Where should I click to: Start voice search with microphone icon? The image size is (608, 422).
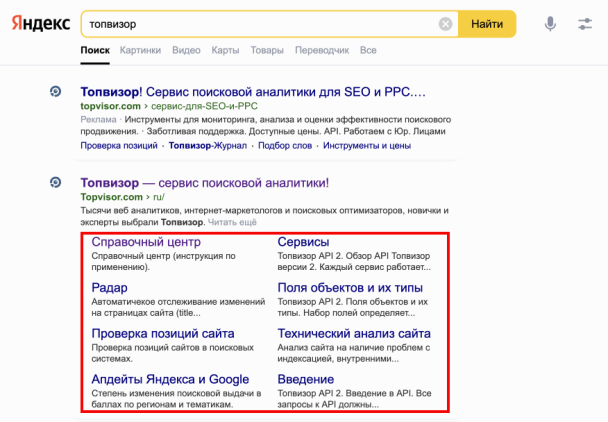click(x=550, y=24)
